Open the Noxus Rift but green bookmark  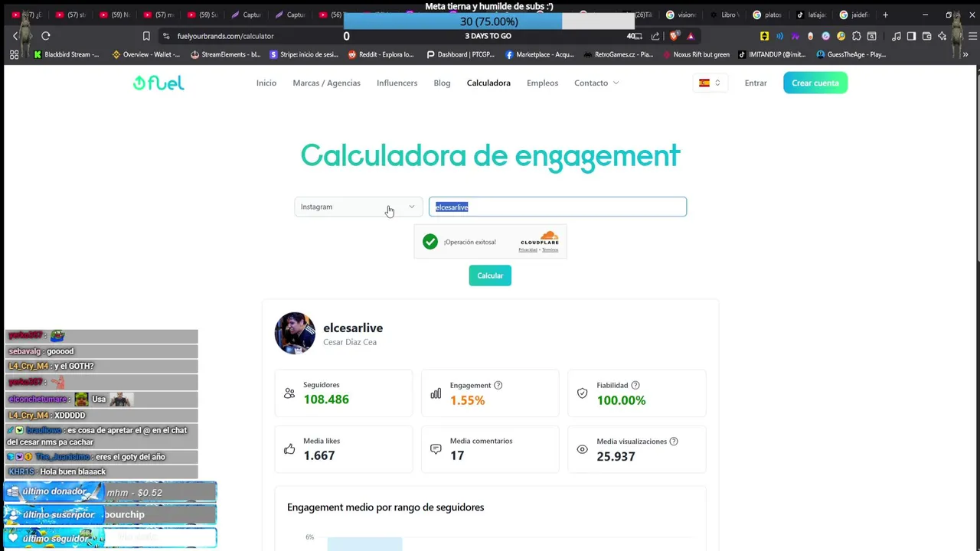click(695, 54)
